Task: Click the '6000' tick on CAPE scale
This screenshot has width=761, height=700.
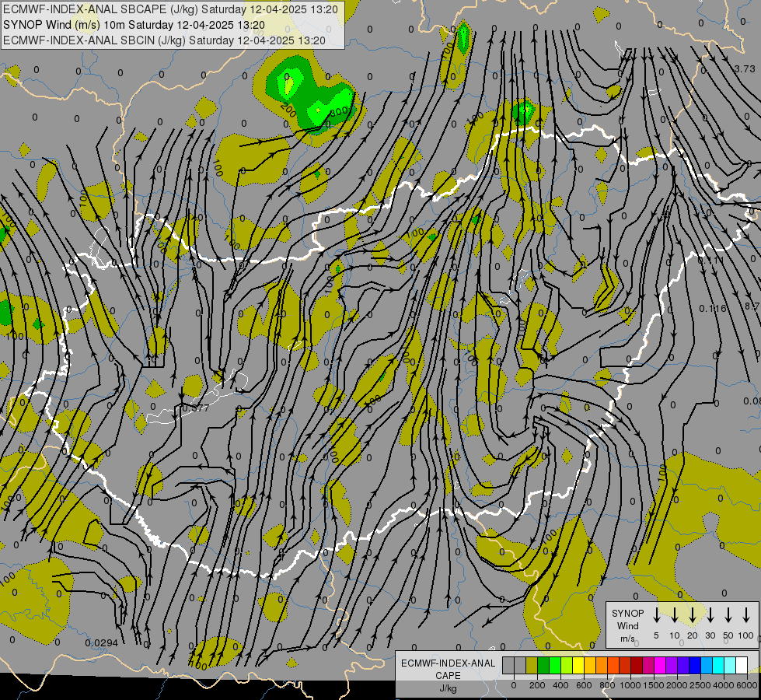Action: click(x=747, y=685)
